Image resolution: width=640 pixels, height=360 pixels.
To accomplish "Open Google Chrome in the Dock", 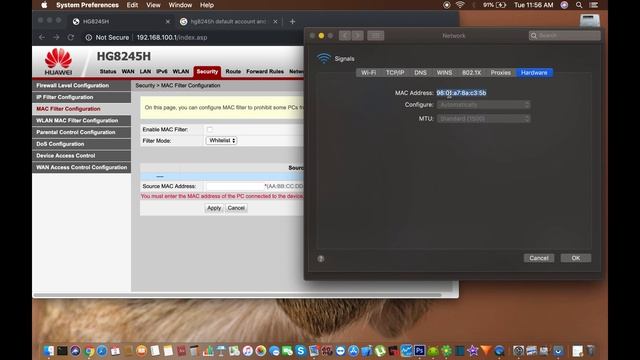I will point(90,350).
